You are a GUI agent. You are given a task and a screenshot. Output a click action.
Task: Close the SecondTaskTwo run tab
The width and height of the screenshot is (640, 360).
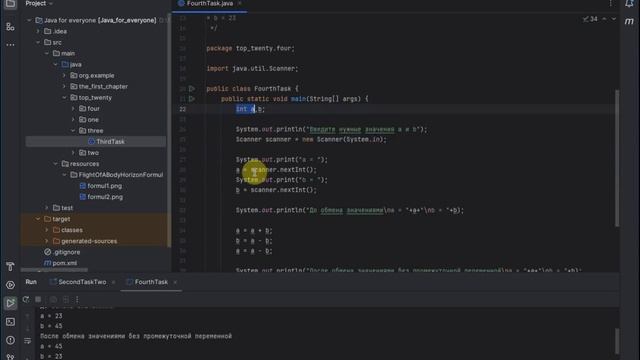[113, 282]
